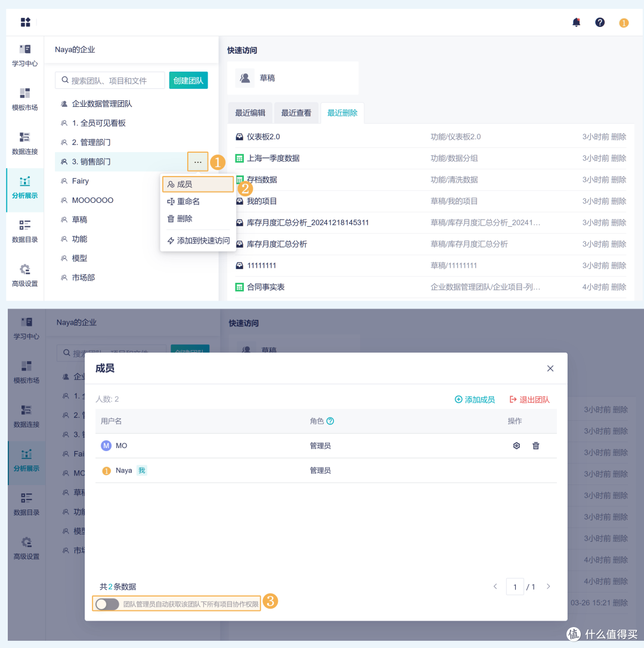The height and width of the screenshot is (648, 644).
Task: Click 管理员 role in the MO row
Action: click(320, 446)
